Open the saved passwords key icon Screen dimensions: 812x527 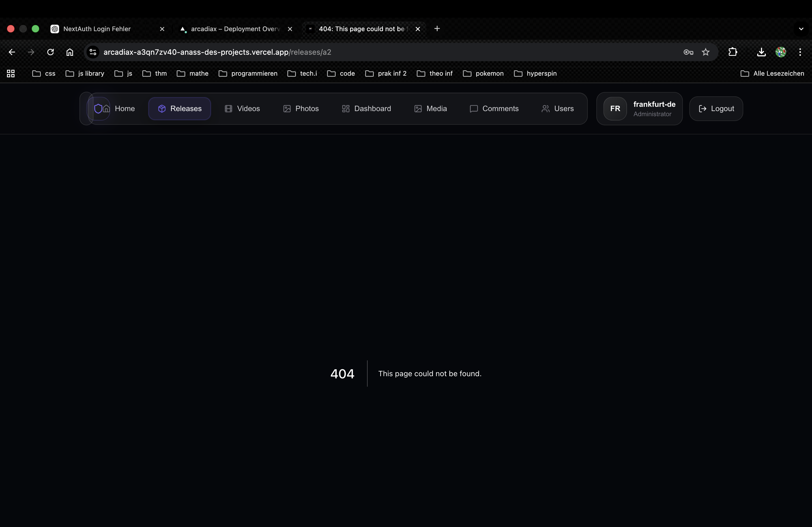(x=688, y=52)
